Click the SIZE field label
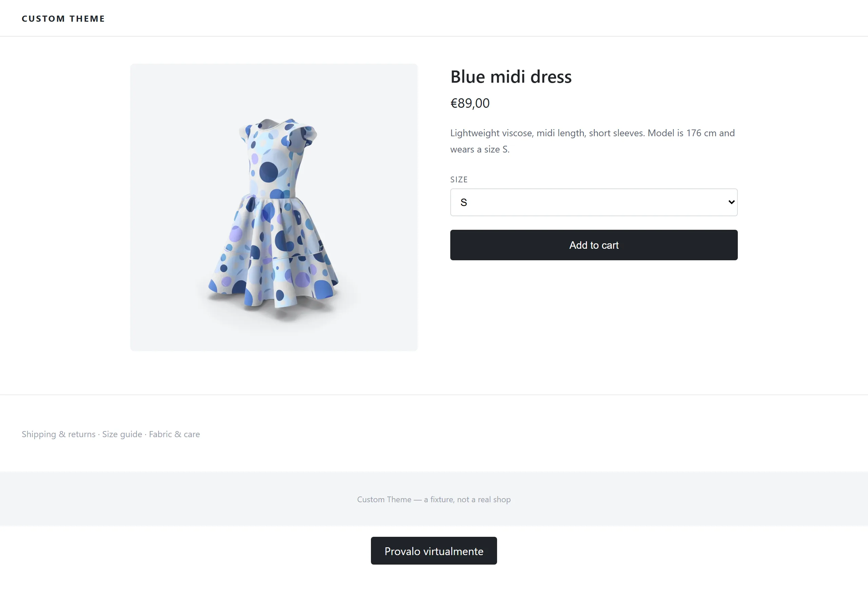Image resolution: width=868 pixels, height=610 pixels. click(459, 180)
